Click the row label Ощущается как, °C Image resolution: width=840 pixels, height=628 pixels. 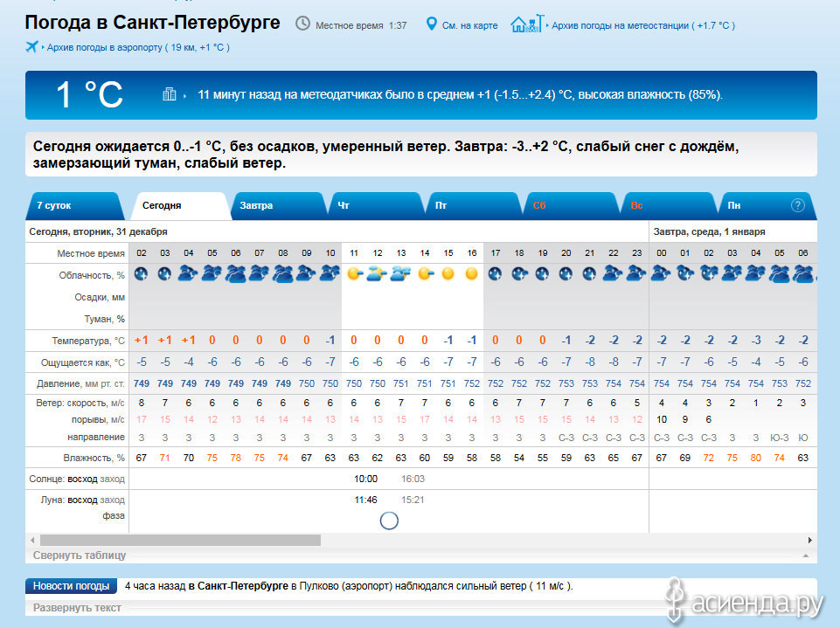pyautogui.click(x=83, y=362)
